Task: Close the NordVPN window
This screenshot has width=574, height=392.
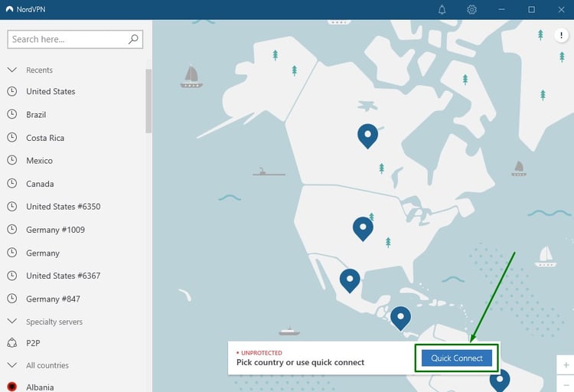Action: [561, 9]
